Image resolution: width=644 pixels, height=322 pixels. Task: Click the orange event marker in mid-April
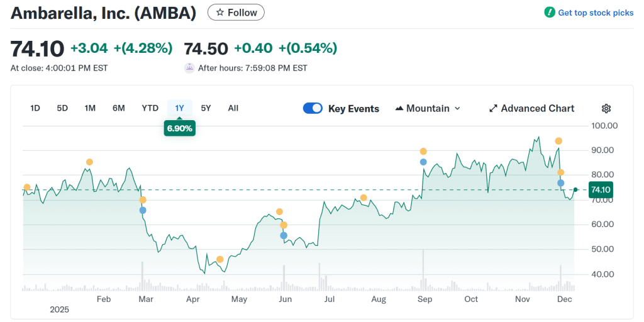tap(219, 259)
